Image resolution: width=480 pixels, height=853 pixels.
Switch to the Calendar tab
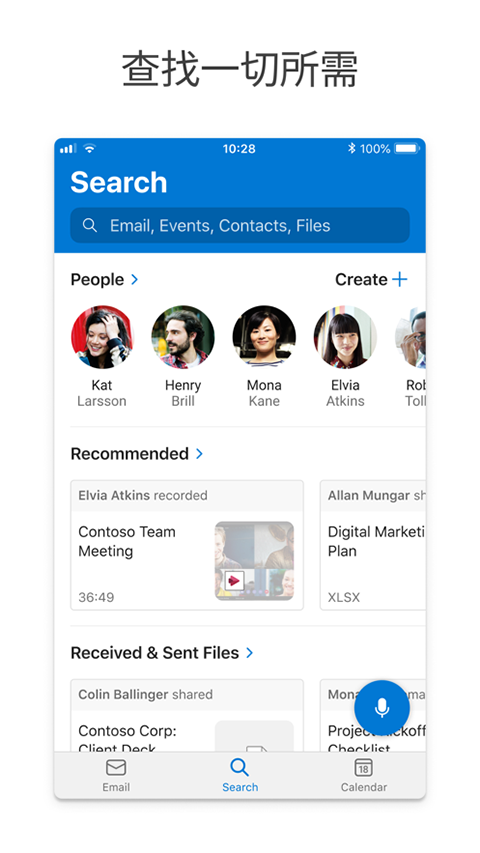[x=364, y=776]
